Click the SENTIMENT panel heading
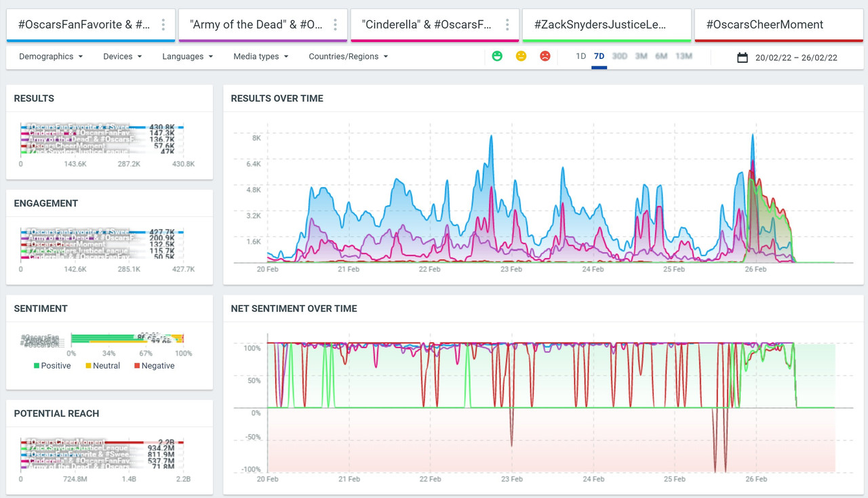Screen dimensions: 868x498 pos(41,308)
